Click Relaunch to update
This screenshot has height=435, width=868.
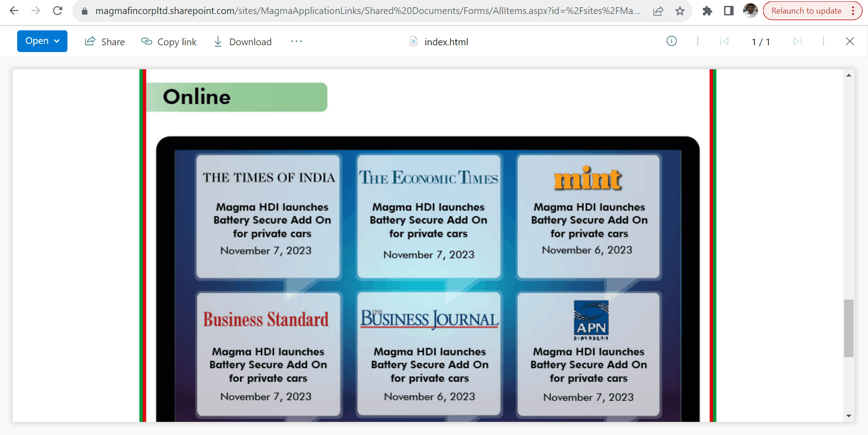pos(806,11)
